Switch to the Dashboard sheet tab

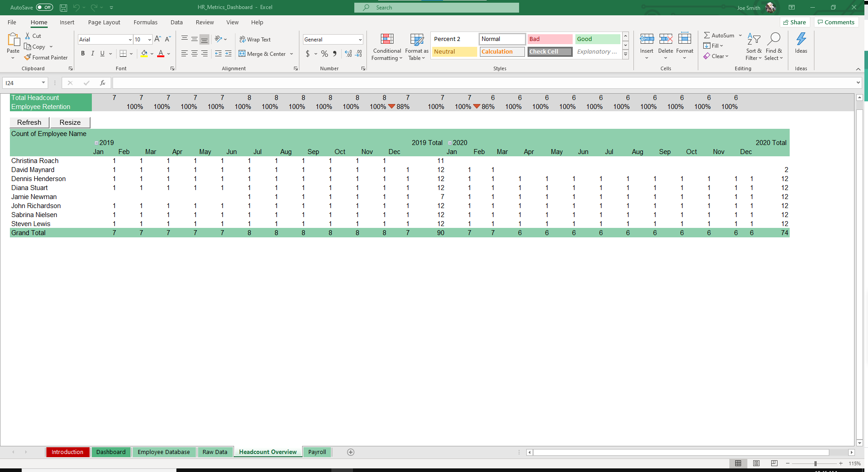tap(111, 452)
